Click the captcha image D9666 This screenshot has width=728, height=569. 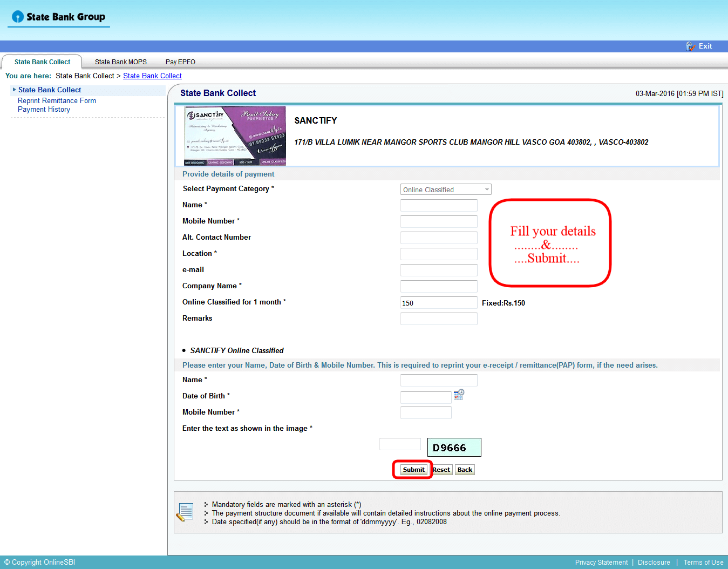point(454,447)
